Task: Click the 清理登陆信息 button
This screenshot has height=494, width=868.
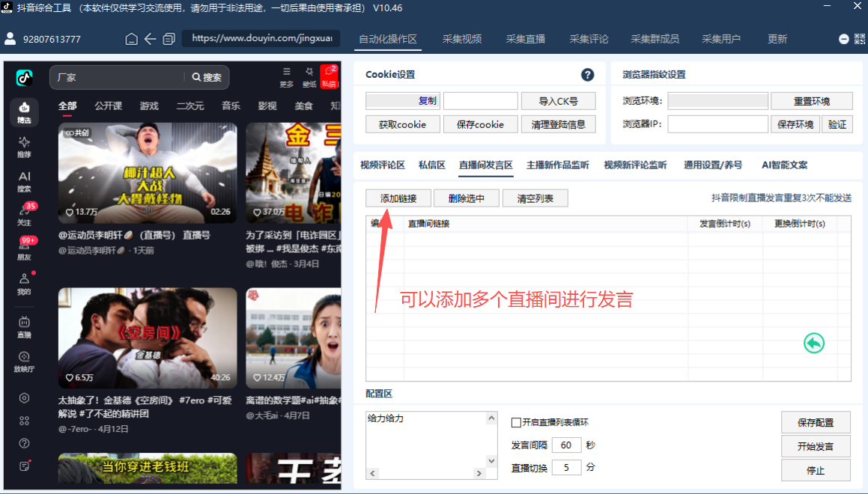Action: [x=559, y=124]
